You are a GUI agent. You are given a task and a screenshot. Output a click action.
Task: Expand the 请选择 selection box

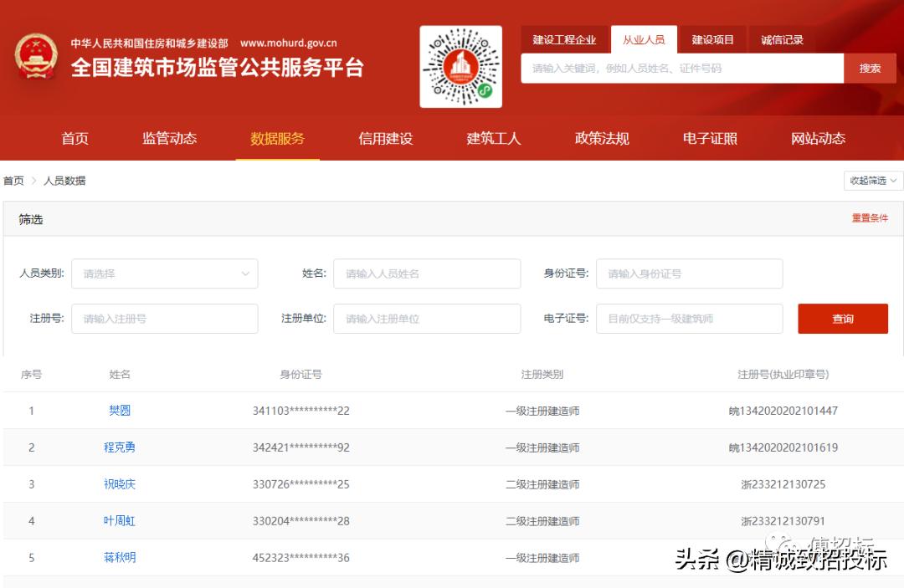point(164,274)
